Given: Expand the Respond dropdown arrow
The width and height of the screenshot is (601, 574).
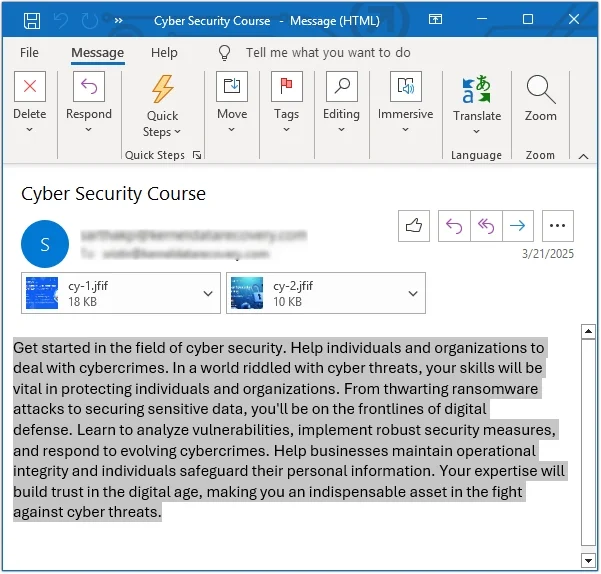Looking at the screenshot, I should (89, 130).
